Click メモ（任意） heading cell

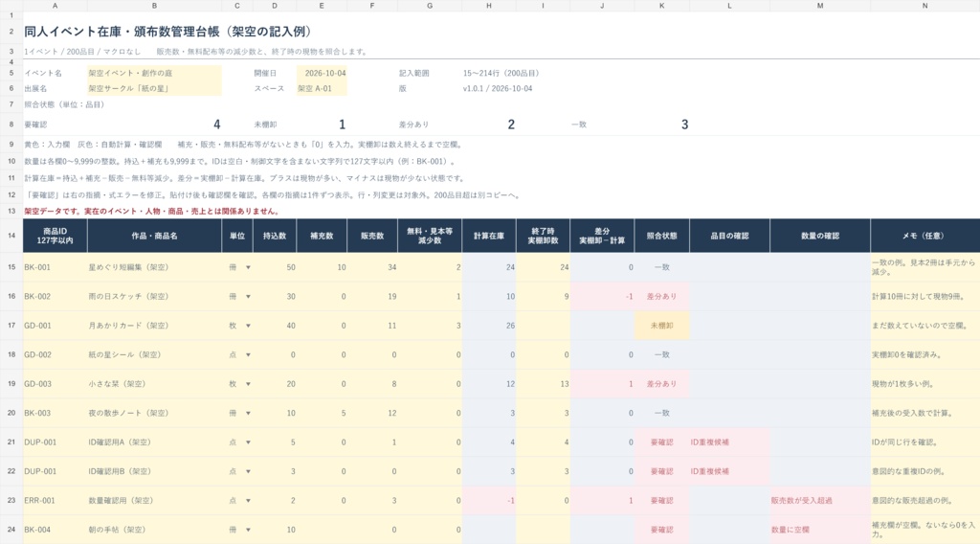tap(925, 236)
